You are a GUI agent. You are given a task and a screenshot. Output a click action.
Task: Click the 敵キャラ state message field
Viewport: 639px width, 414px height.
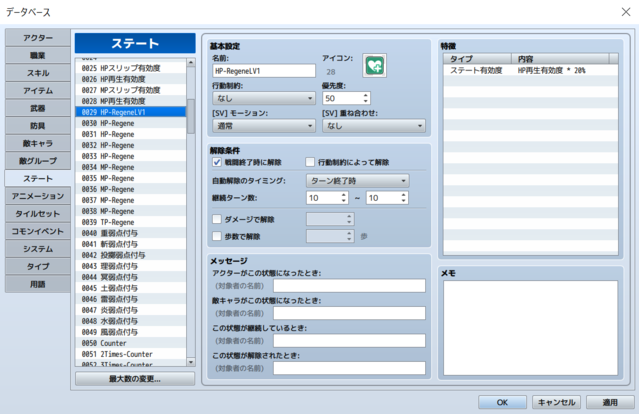(x=349, y=313)
